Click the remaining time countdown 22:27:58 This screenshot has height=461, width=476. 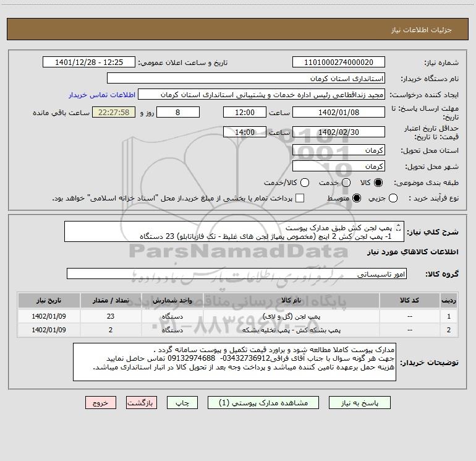(114, 112)
